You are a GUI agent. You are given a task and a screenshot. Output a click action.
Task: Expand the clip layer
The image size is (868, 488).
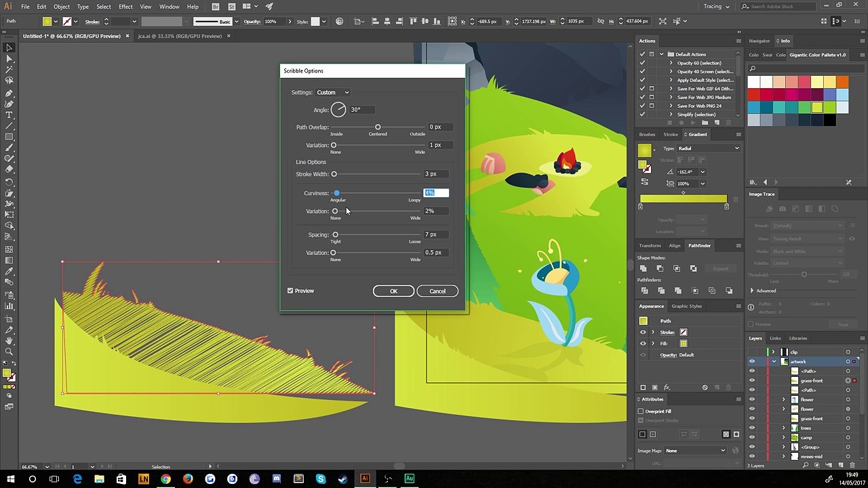point(774,352)
